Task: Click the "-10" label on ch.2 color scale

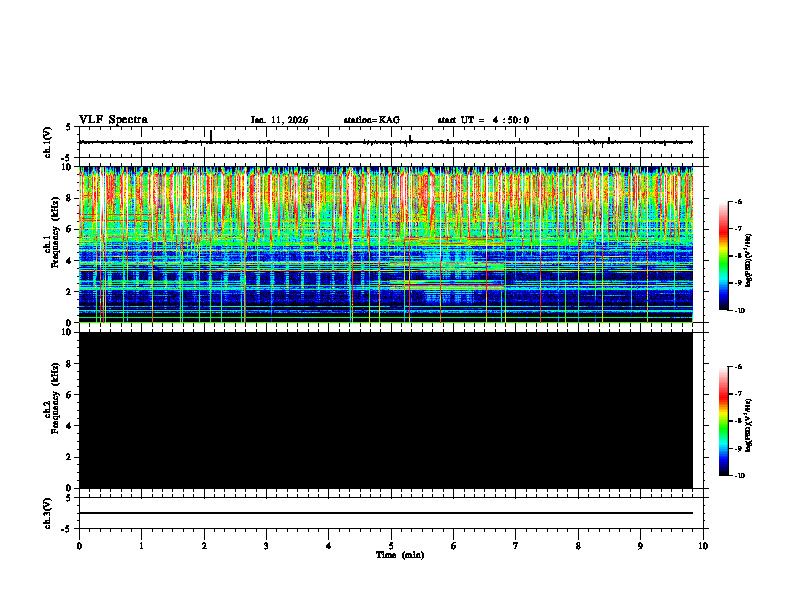Action: click(739, 476)
